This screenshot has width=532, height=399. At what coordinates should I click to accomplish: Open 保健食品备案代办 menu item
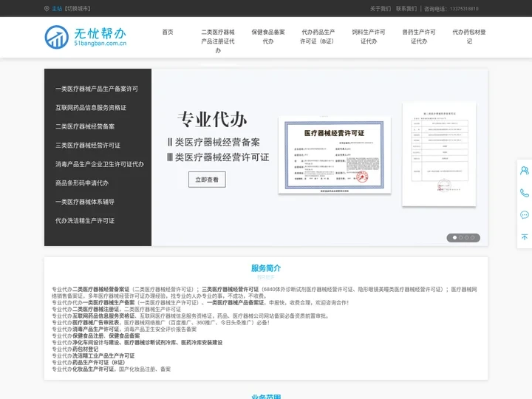(x=268, y=37)
